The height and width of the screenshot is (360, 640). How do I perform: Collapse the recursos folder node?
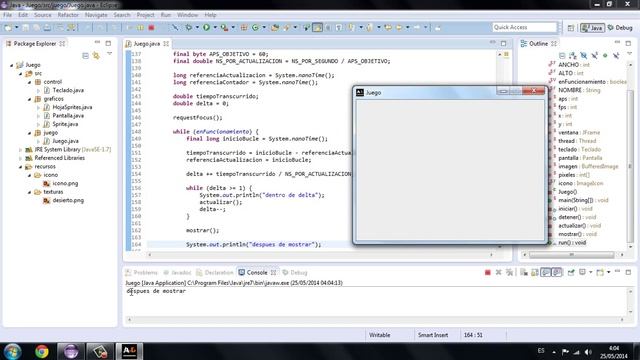20,167
